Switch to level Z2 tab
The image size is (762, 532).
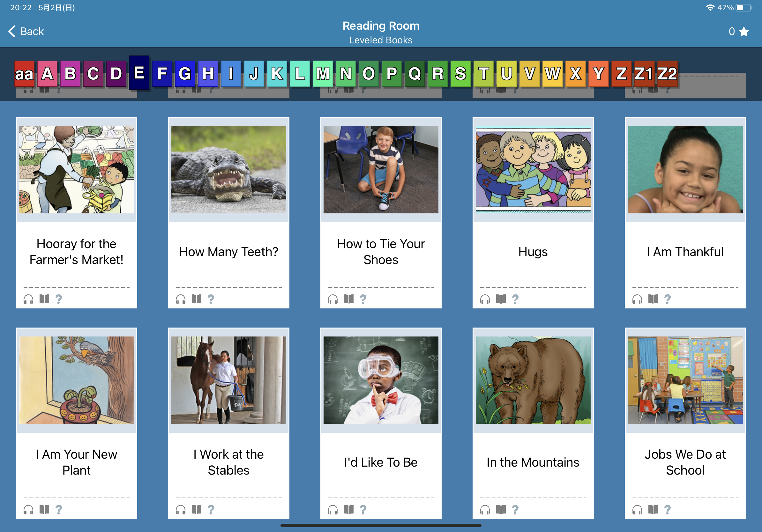(x=667, y=74)
